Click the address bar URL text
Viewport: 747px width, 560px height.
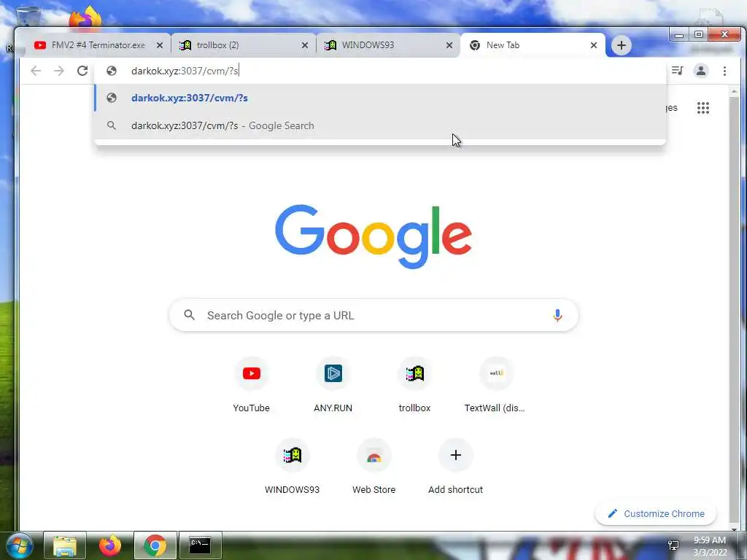[x=185, y=71]
